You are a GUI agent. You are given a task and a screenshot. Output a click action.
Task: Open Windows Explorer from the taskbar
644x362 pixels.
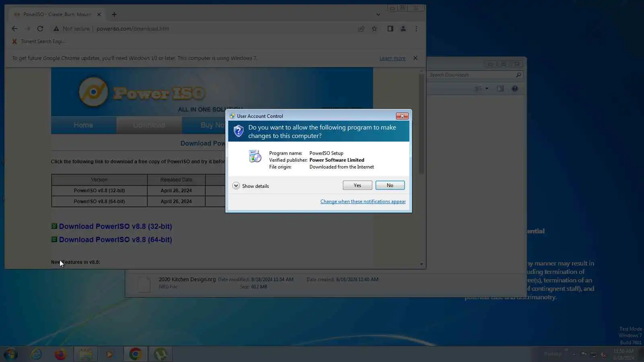click(x=85, y=354)
